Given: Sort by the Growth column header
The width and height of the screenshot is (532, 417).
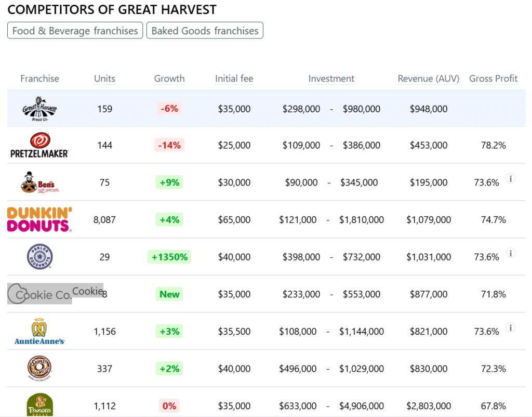Looking at the screenshot, I should click(x=169, y=79).
